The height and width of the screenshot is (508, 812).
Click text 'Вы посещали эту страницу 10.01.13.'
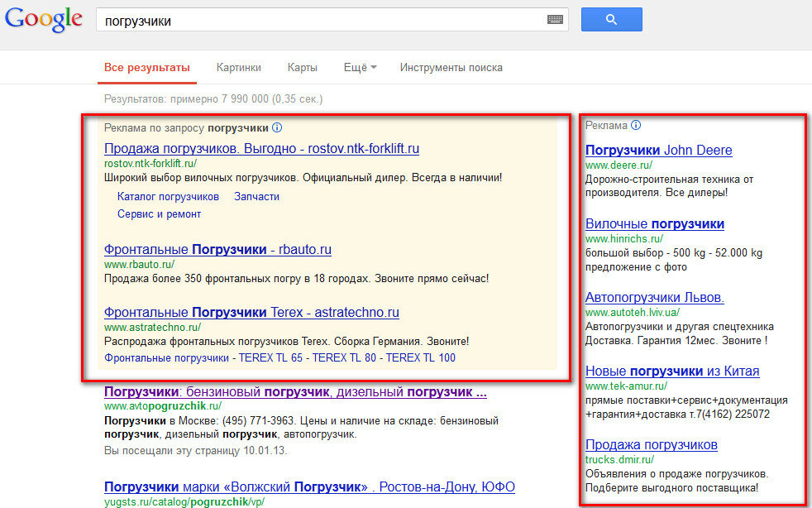(x=196, y=450)
